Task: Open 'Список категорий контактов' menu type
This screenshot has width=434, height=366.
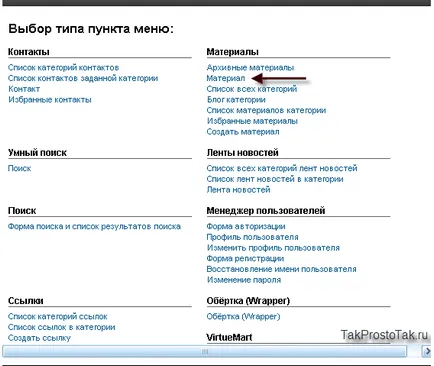Action: [x=63, y=68]
